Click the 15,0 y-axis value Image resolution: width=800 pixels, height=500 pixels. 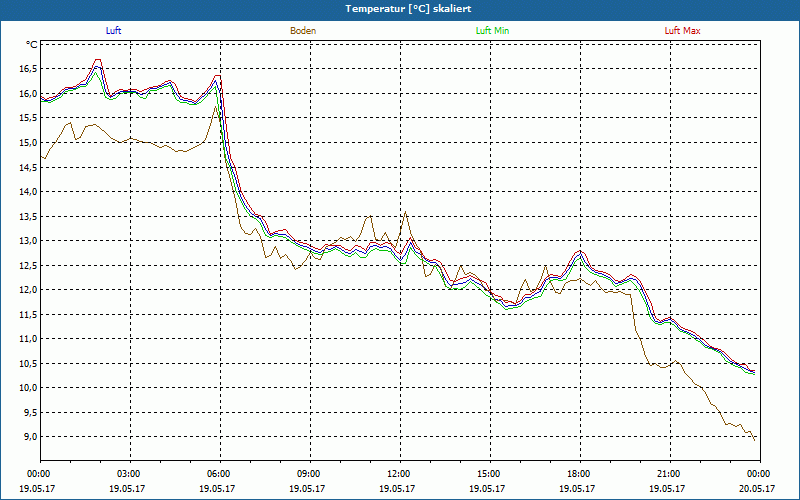[x=28, y=142]
